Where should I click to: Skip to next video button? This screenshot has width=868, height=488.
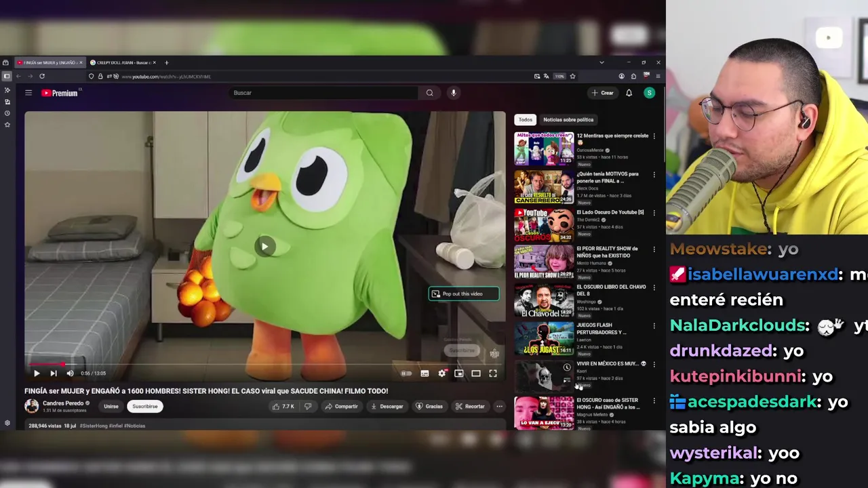(x=54, y=373)
